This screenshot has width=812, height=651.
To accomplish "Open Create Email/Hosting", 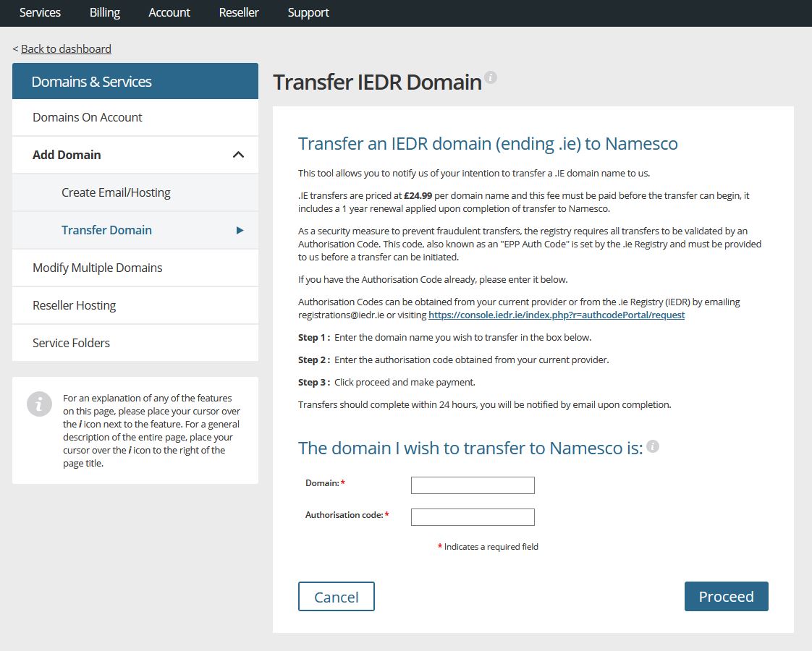I will point(135,192).
